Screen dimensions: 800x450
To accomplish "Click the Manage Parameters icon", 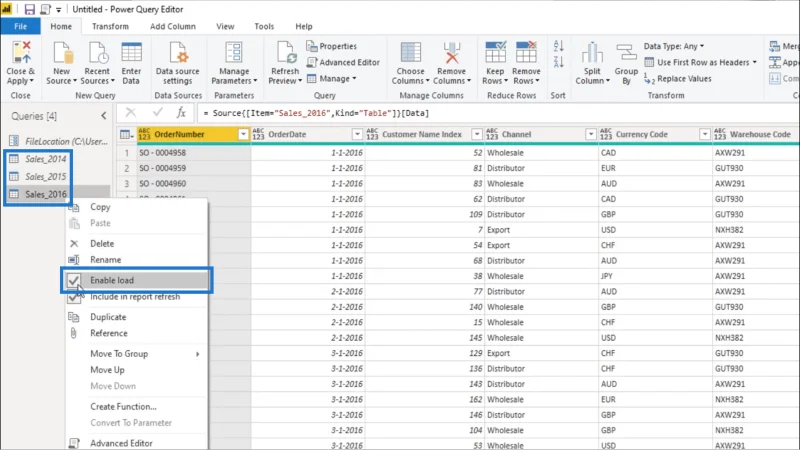I will 234,53.
